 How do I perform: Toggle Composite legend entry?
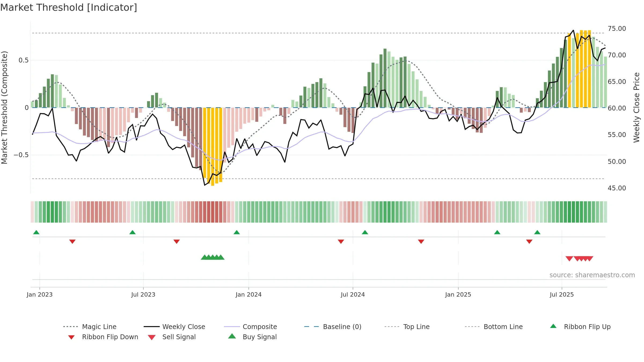click(x=250, y=327)
